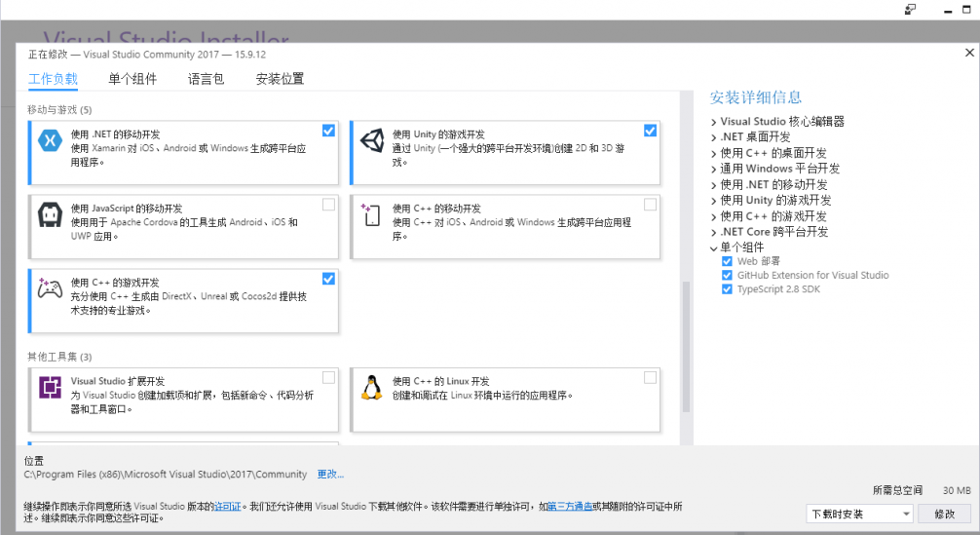This screenshot has height=535, width=980.
Task: Click the Apache Cordova JavaScript mobile icon
Action: pyautogui.click(x=50, y=215)
